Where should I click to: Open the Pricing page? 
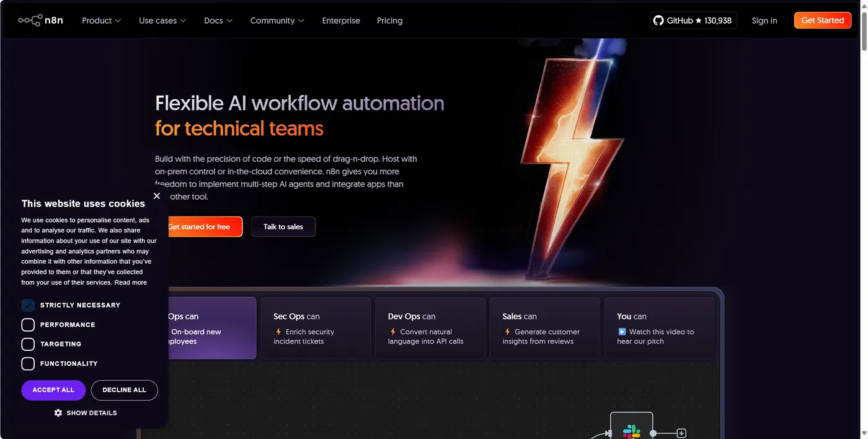tap(389, 20)
